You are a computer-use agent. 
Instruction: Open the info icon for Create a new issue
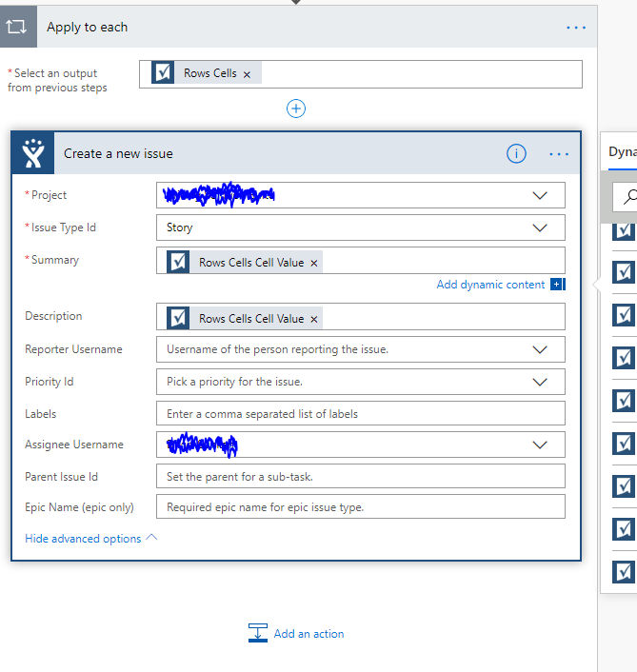point(516,153)
